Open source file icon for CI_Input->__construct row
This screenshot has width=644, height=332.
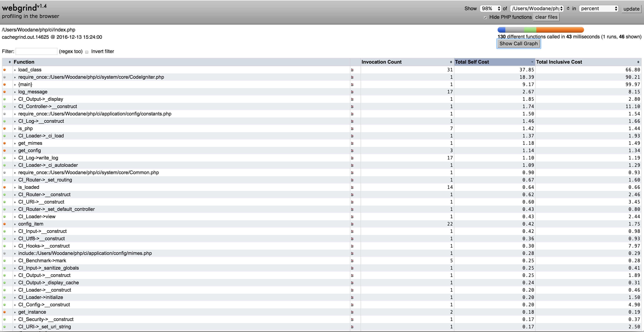pos(352,231)
